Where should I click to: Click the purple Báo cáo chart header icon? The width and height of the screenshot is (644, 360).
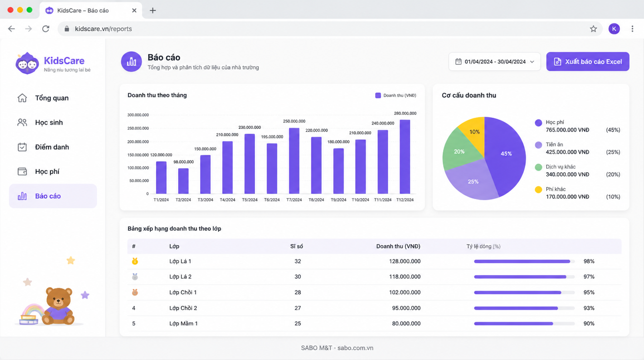click(131, 62)
